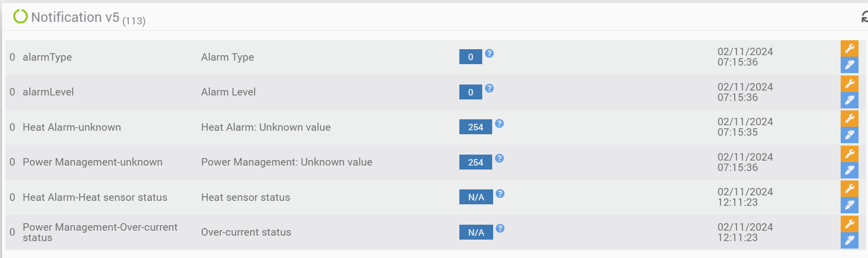Collapse the Notification v5 (113) header

tap(88, 17)
